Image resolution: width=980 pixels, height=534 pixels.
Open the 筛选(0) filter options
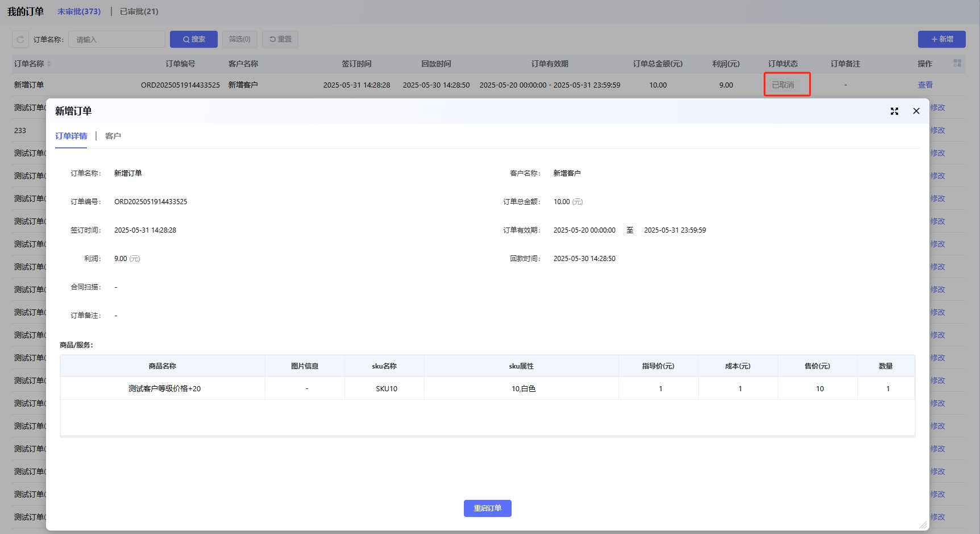(239, 39)
